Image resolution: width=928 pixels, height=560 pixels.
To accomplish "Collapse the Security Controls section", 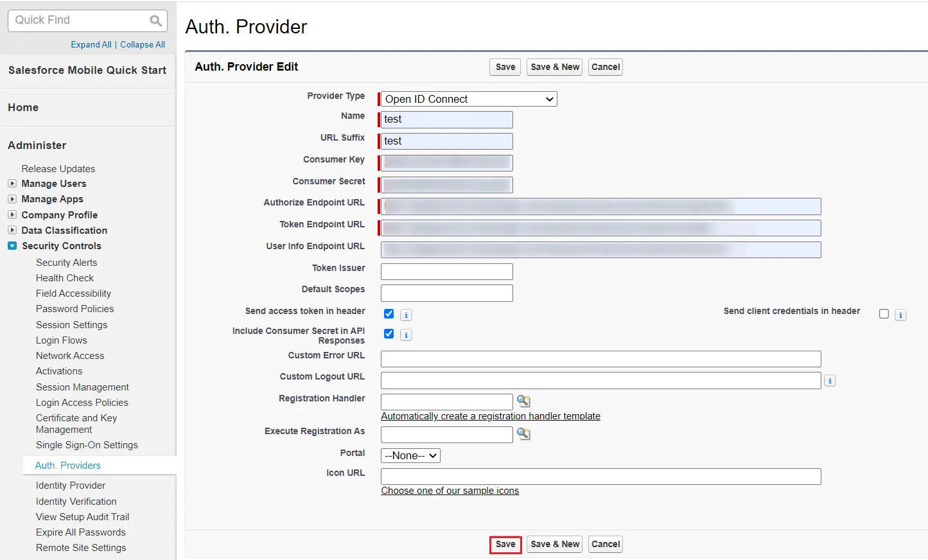I will pos(12,246).
